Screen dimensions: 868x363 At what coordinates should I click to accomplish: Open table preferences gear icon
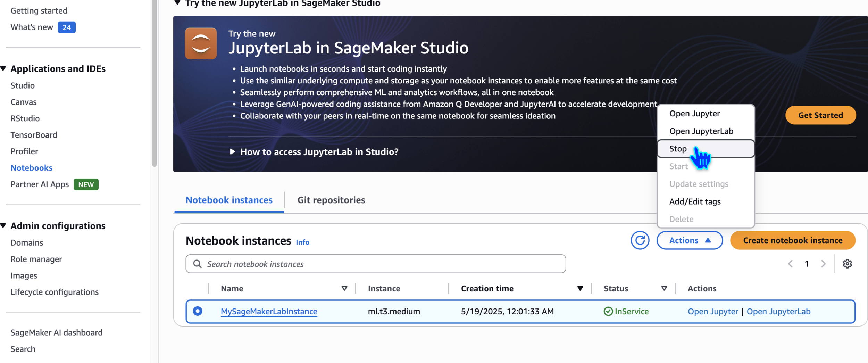pos(847,264)
